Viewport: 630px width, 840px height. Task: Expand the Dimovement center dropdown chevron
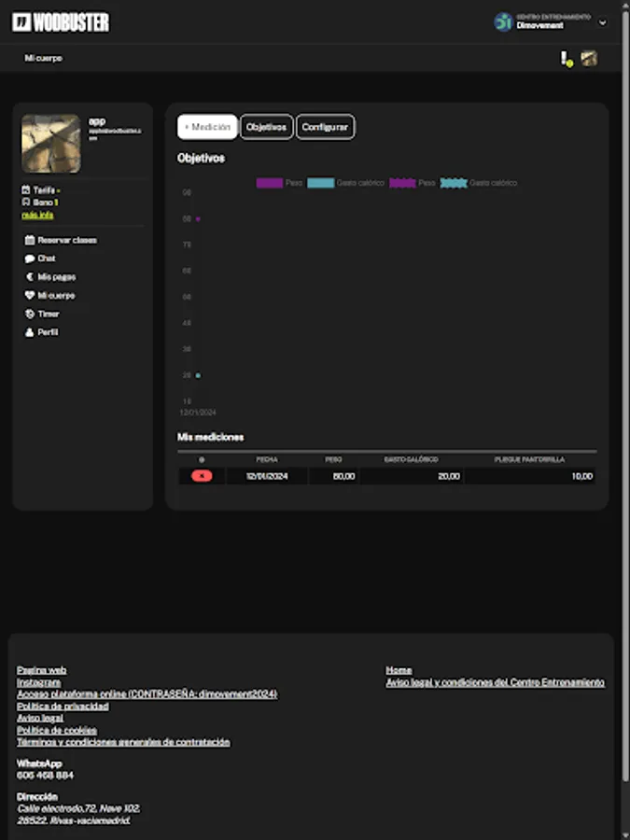pyautogui.click(x=602, y=22)
